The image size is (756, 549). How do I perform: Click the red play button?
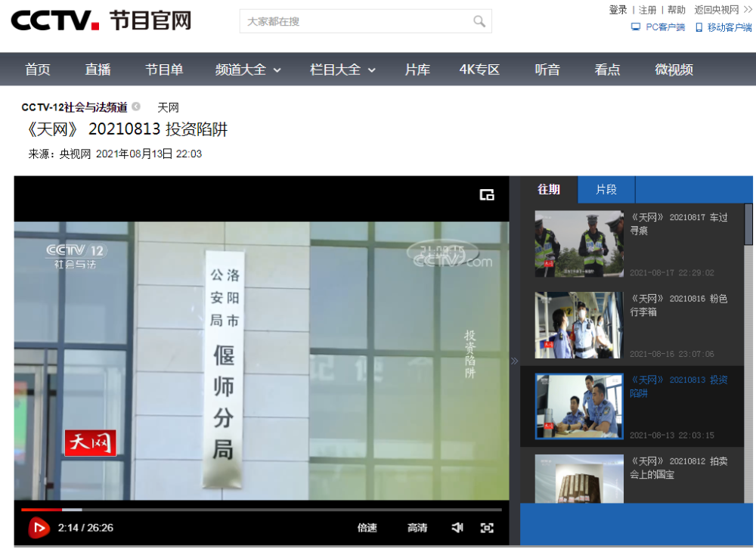39,528
